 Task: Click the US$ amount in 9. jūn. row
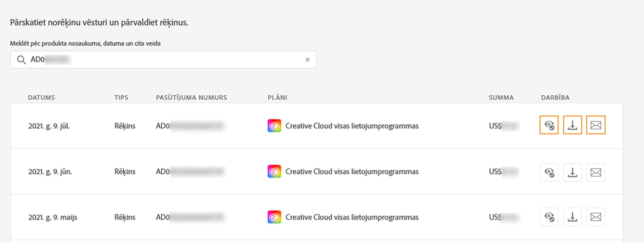click(x=504, y=172)
